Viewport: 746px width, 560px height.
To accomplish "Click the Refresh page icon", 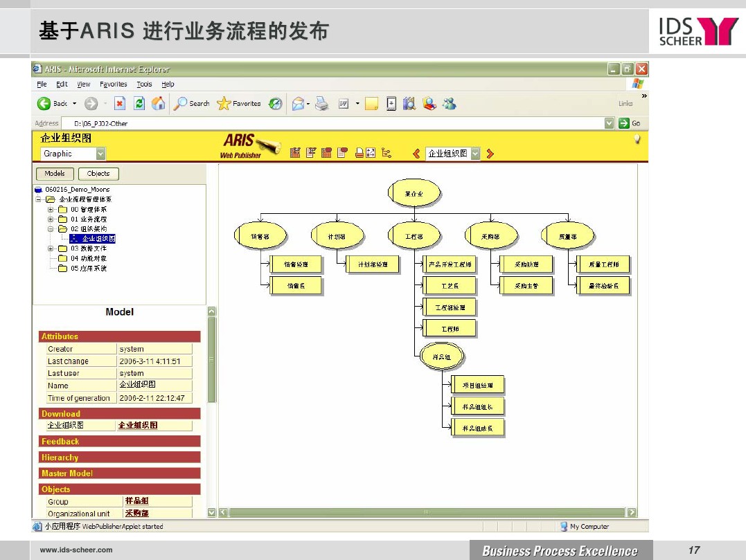I will coord(139,104).
